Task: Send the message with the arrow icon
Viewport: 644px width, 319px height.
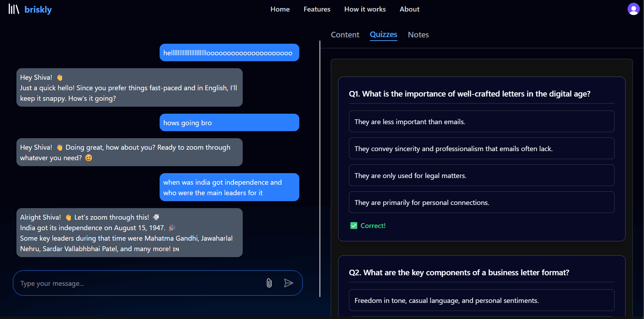Action: pyautogui.click(x=288, y=283)
